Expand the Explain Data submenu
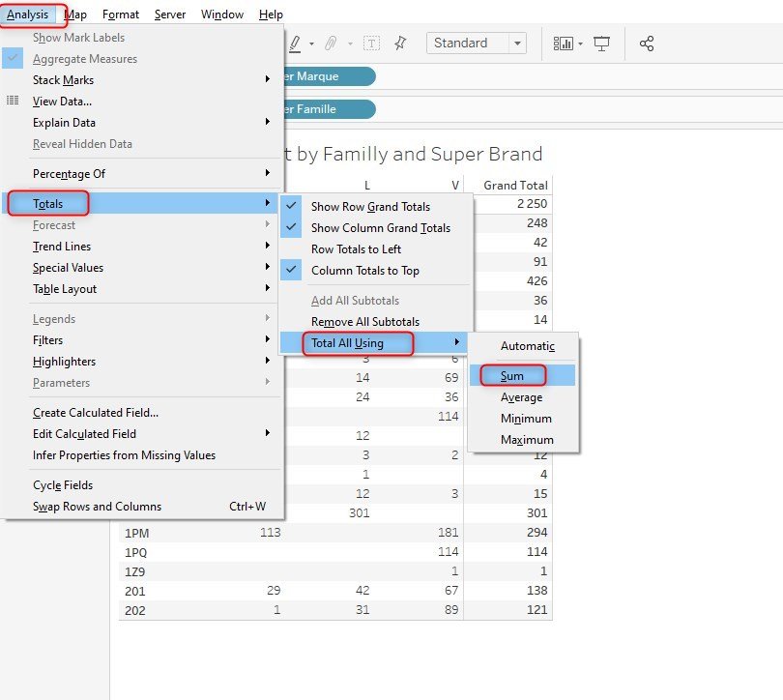Screen dimensions: 783x700 268,121
